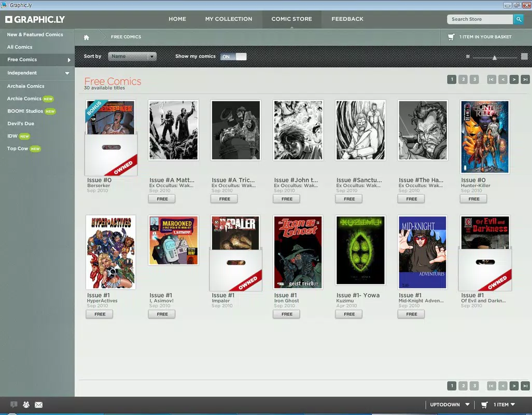Get free Mid-Knight Adventures issue

coord(411,314)
